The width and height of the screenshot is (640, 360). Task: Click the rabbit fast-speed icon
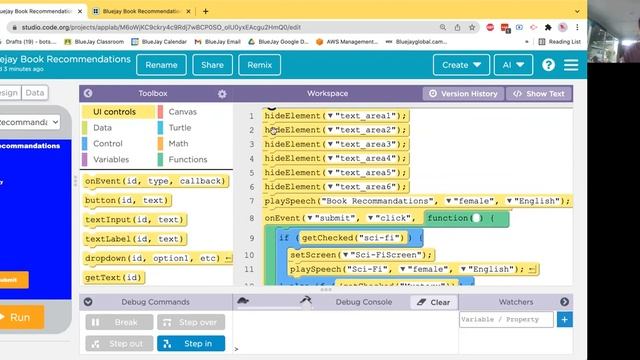click(306, 300)
